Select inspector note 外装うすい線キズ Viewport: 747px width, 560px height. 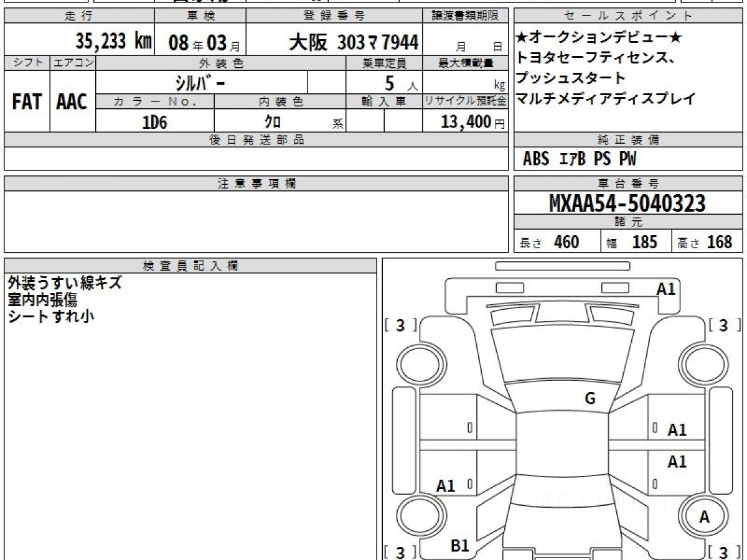[x=65, y=283]
